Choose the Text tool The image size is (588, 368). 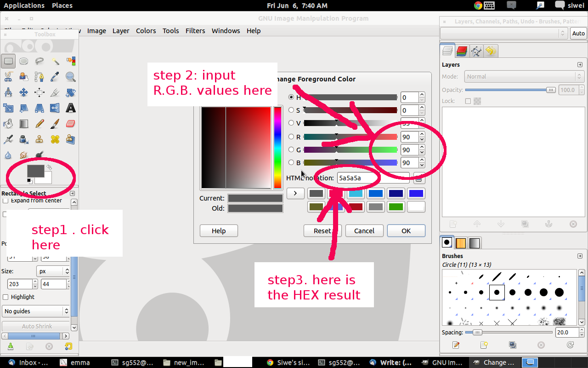tap(70, 108)
